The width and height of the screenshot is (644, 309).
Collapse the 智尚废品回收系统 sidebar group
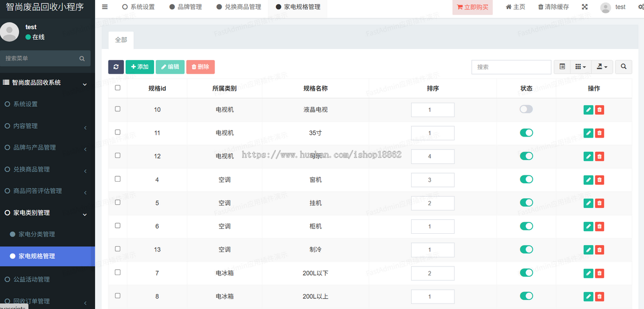coord(47,83)
